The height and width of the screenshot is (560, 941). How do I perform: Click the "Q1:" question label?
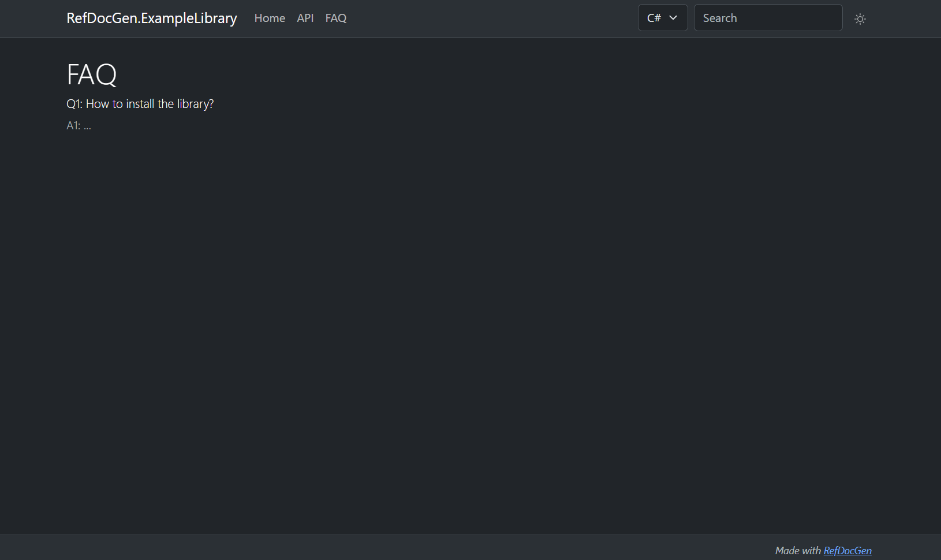(74, 104)
